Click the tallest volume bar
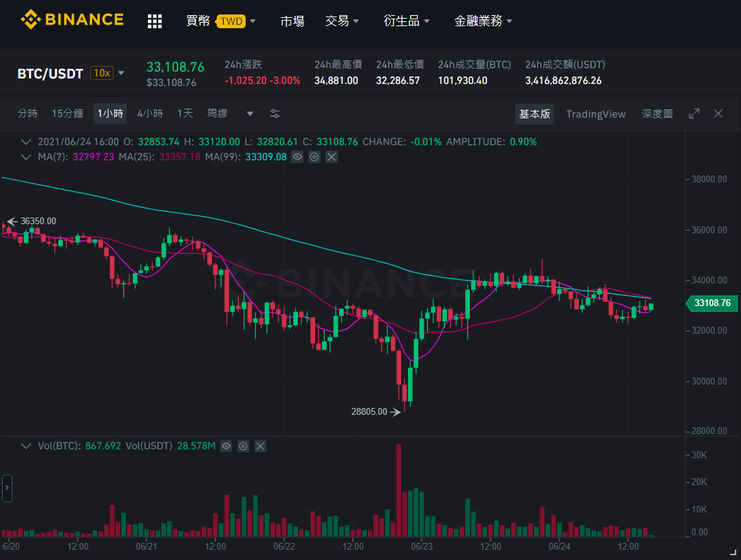The height and width of the screenshot is (560, 741). [399, 490]
